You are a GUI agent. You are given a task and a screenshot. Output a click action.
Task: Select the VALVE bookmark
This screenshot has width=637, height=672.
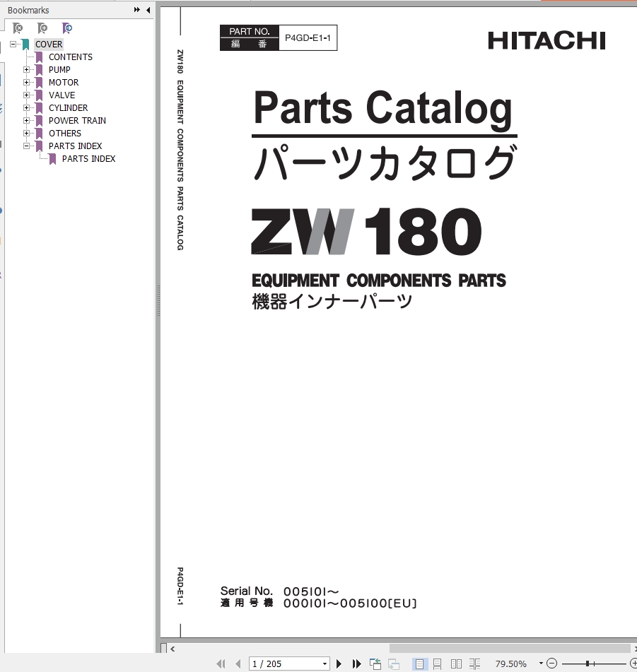(62, 95)
